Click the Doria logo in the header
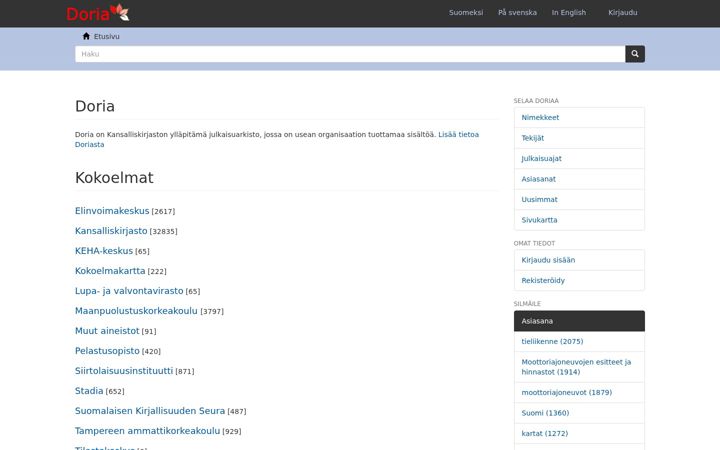This screenshot has width=720, height=450. tap(97, 13)
